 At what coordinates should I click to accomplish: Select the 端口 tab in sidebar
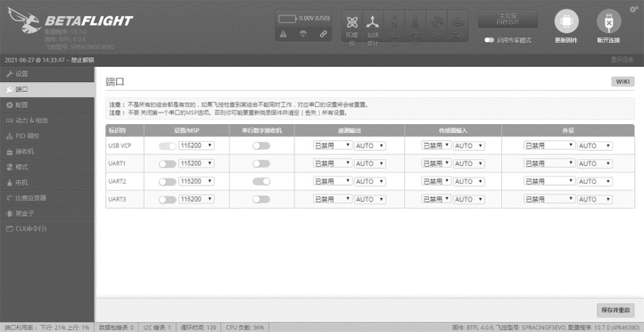[47, 89]
